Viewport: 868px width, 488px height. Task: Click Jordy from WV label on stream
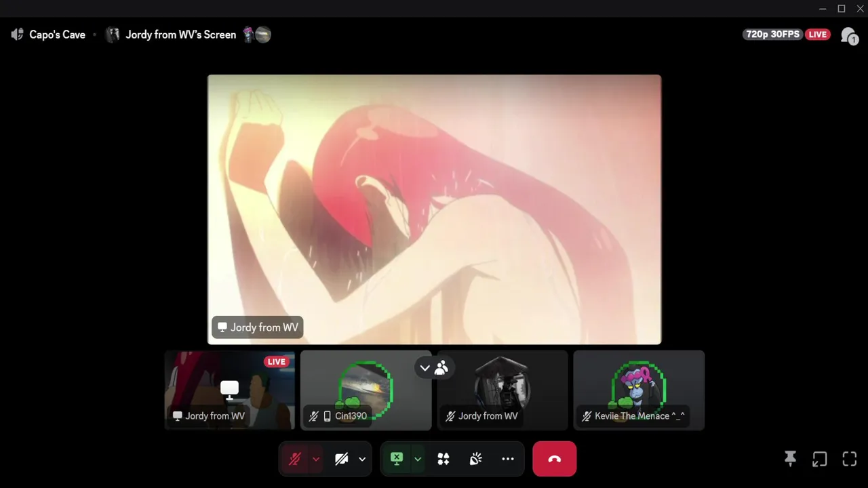[257, 327]
